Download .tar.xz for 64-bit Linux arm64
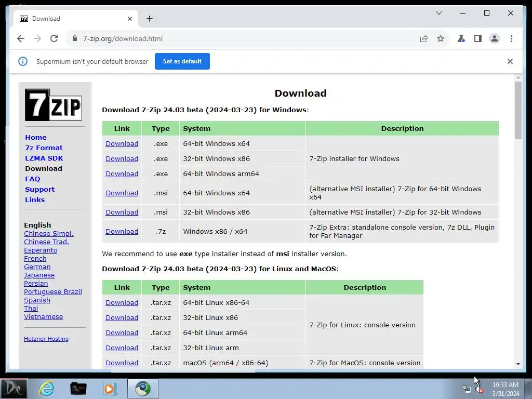 coord(122,333)
